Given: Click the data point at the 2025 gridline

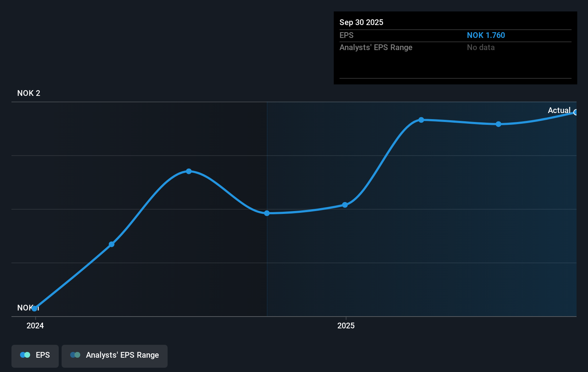Looking at the screenshot, I should 345,205.
